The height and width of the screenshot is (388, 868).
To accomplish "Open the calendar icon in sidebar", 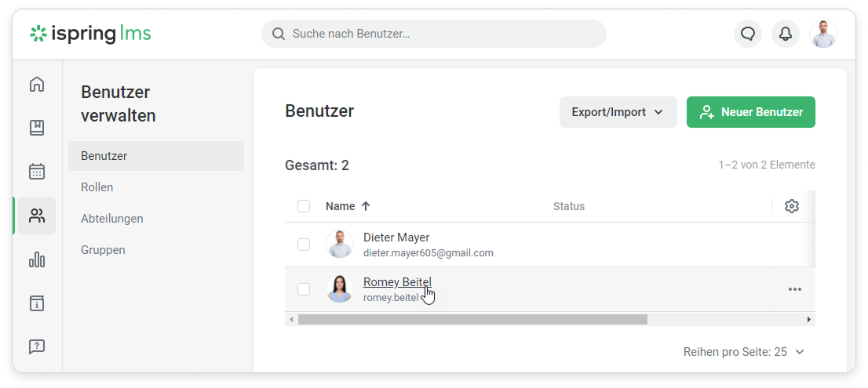I will coord(37,171).
